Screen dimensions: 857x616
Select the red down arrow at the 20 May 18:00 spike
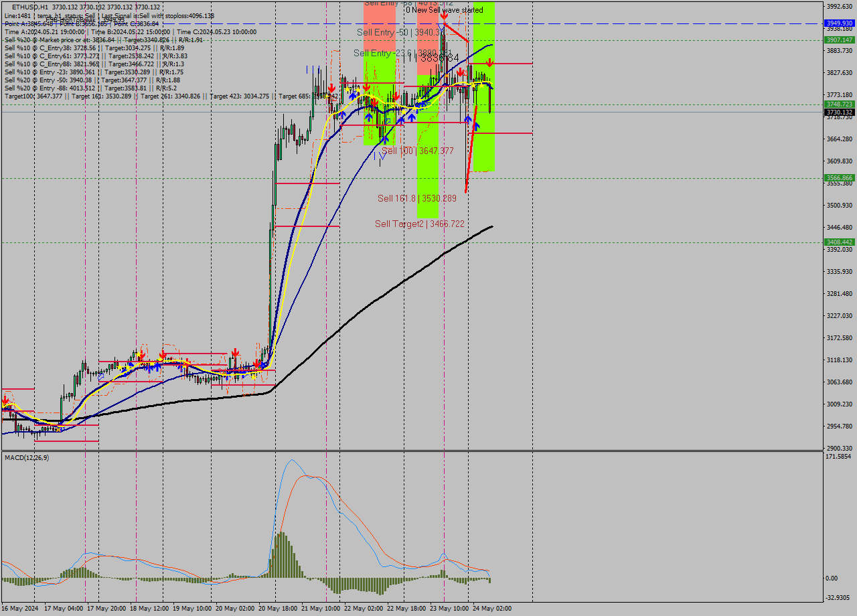pos(332,88)
